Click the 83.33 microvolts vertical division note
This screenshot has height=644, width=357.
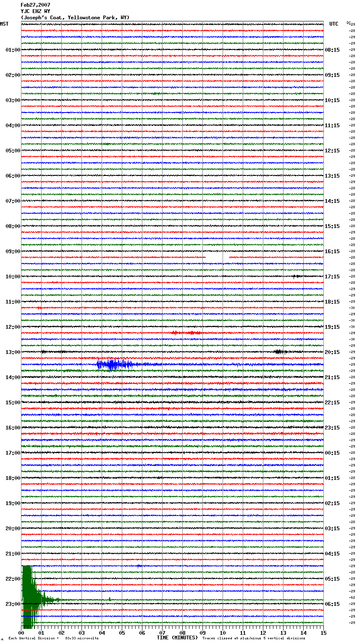[54, 638]
